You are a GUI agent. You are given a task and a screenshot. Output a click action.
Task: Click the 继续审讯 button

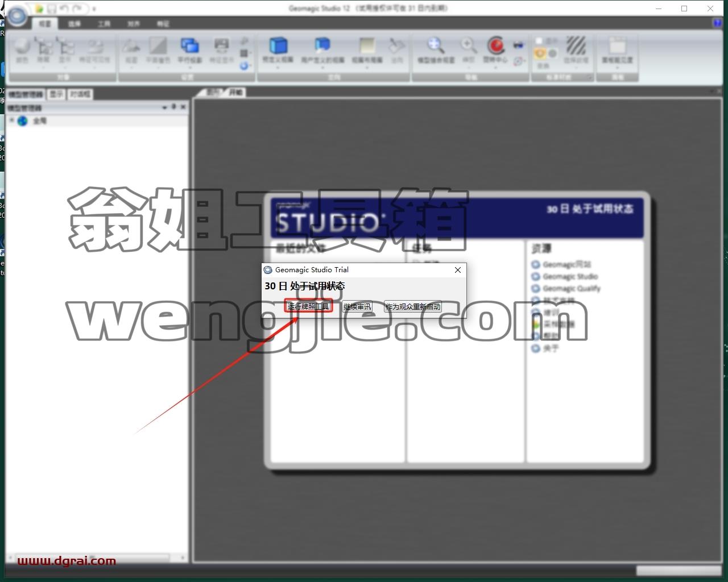coord(357,306)
